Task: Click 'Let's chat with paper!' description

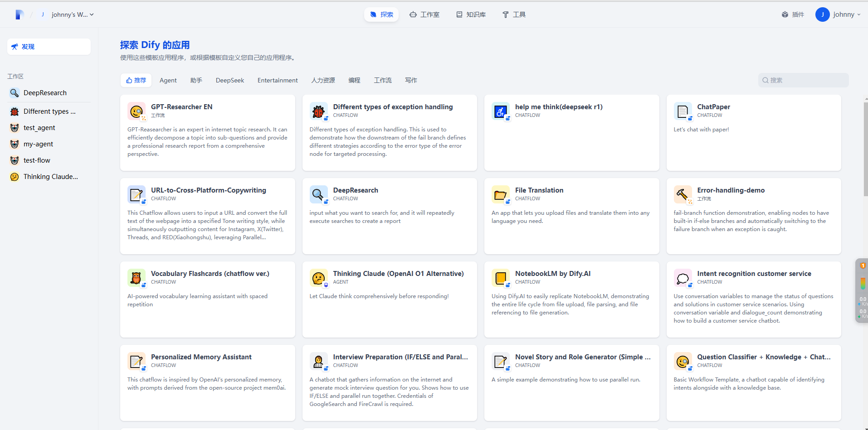Action: (x=701, y=130)
